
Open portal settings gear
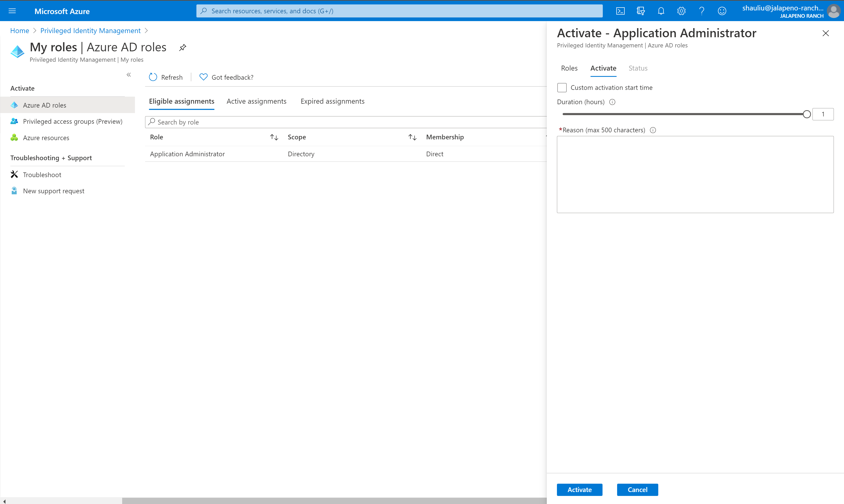tap(681, 11)
